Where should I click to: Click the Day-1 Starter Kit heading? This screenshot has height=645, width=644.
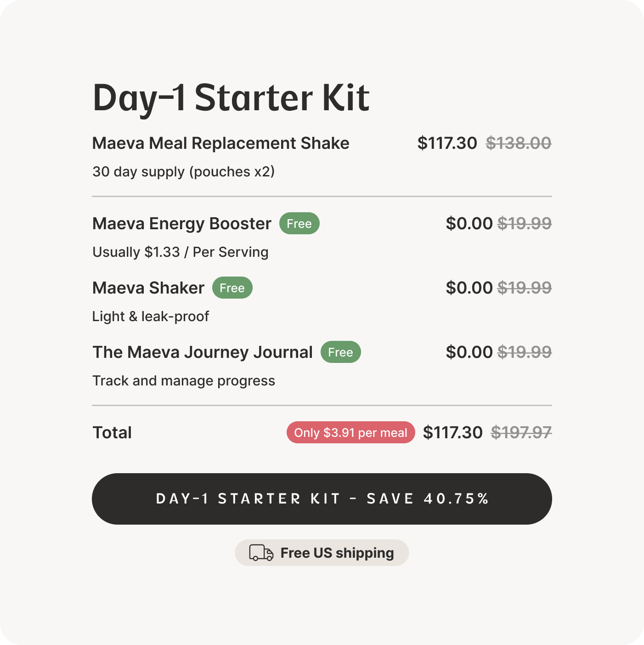coord(231,97)
